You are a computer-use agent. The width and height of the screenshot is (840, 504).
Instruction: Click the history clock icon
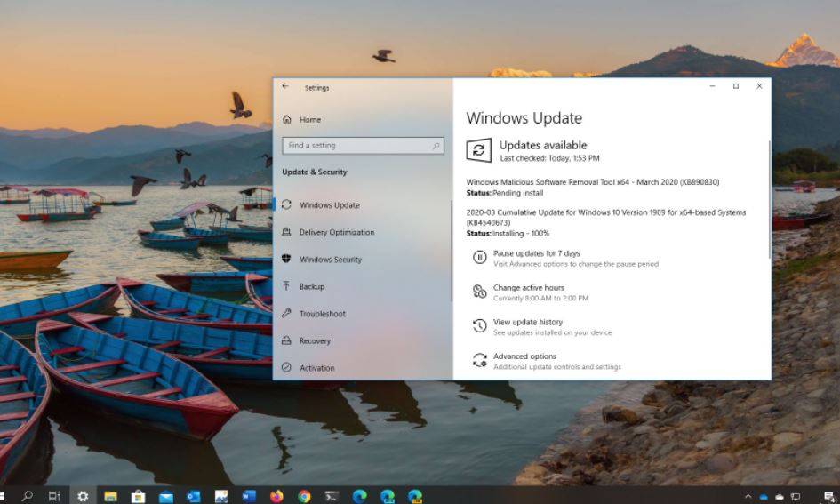479,325
